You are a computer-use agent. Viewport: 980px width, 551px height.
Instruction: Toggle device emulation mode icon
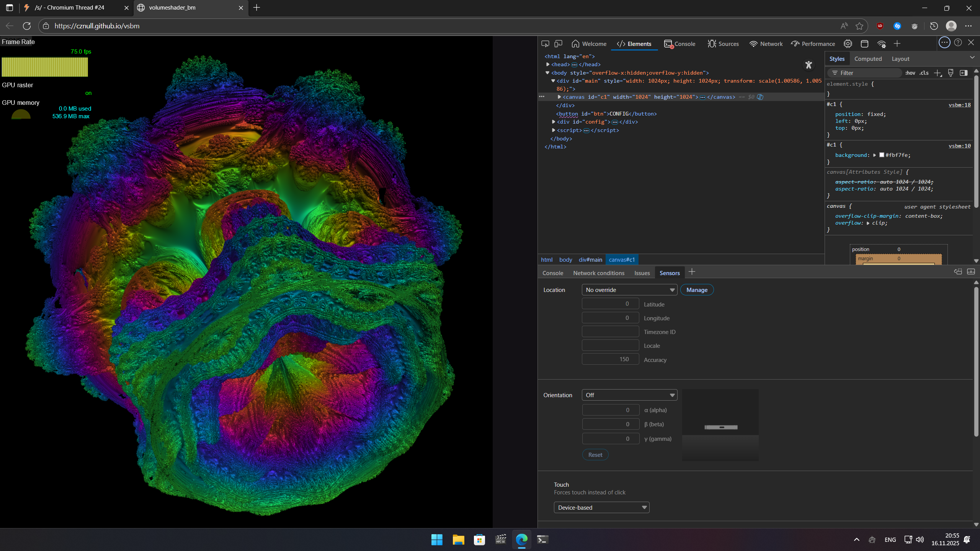559,44
